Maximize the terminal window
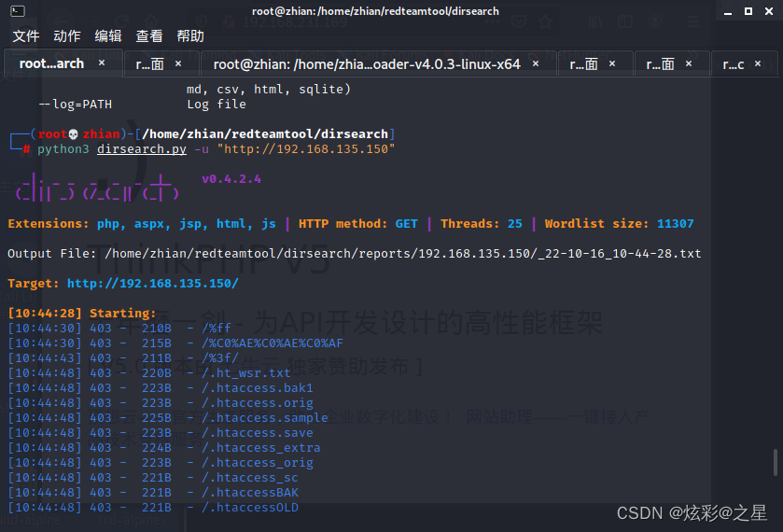 coord(748,11)
